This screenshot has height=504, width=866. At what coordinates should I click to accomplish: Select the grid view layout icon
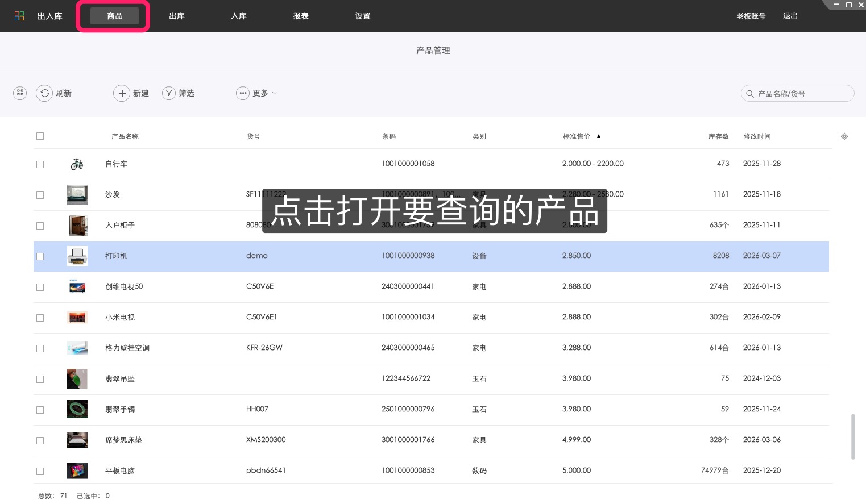pyautogui.click(x=20, y=93)
